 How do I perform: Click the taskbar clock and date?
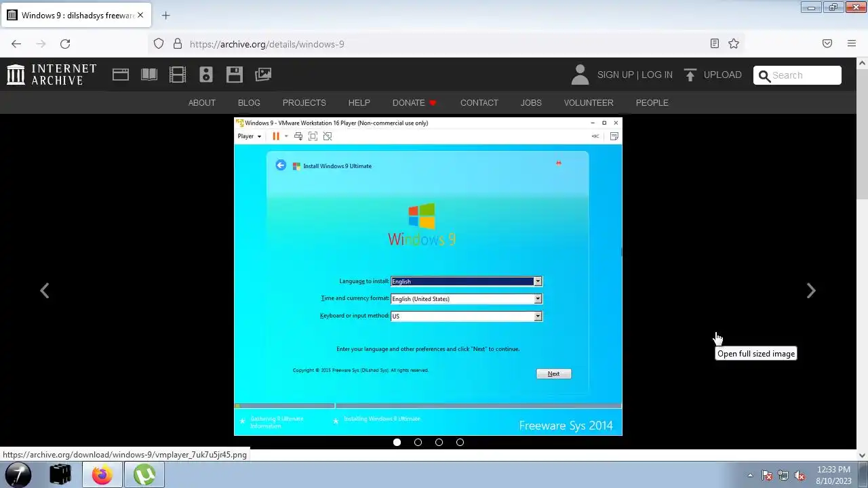(x=834, y=475)
